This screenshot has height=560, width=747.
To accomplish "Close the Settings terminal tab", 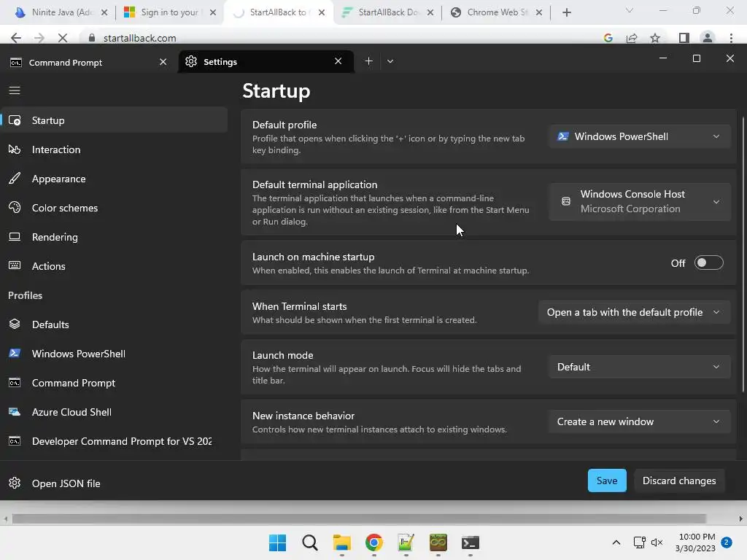I will pos(338,61).
